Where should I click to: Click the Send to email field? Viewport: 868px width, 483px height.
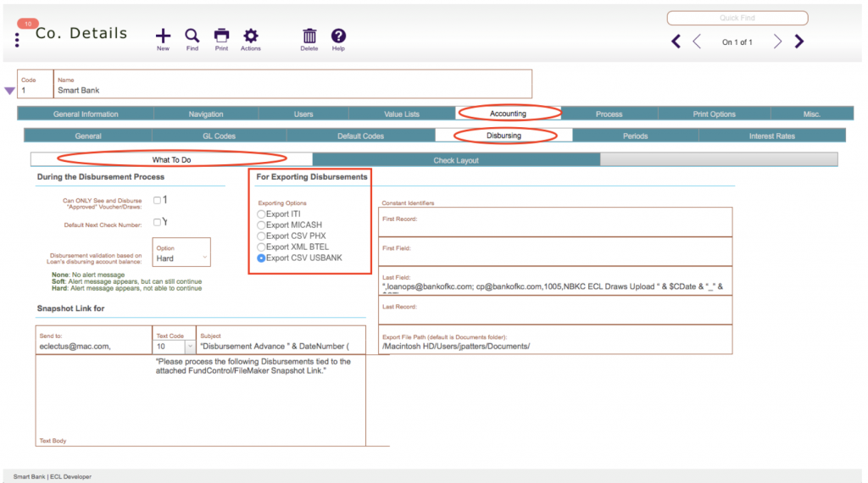coord(94,341)
